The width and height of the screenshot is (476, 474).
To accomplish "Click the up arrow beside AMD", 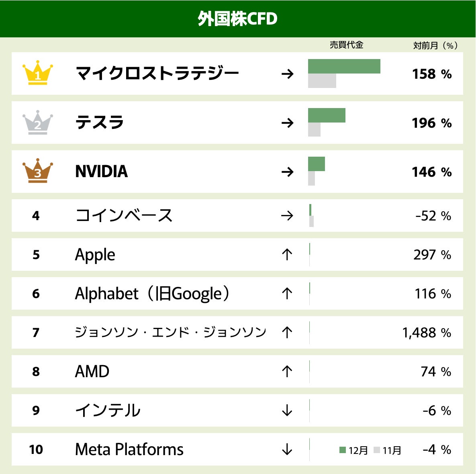I will coord(287,371).
